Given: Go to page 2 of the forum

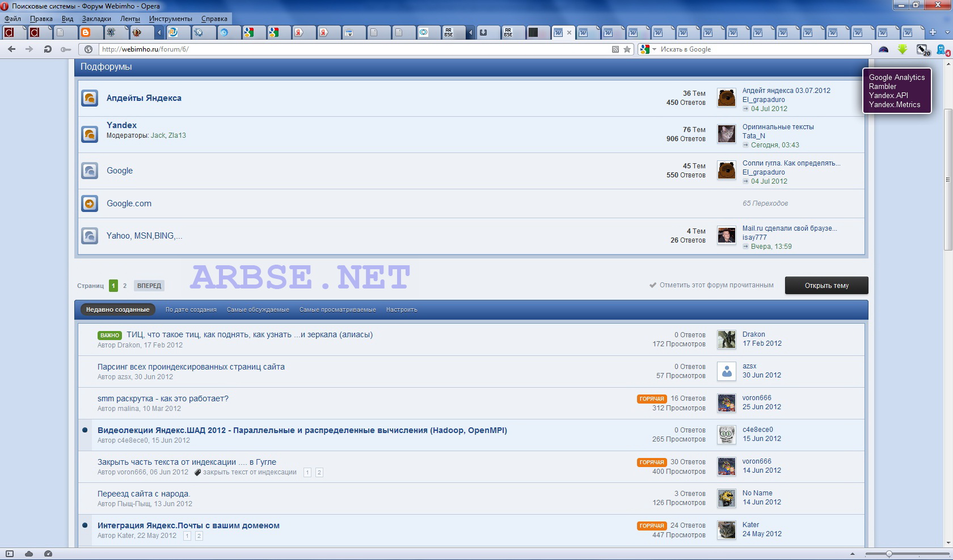Looking at the screenshot, I should click(x=125, y=286).
